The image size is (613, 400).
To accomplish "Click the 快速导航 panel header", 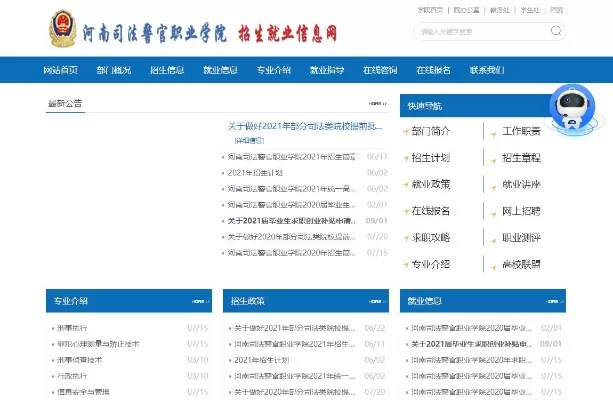I will point(425,106).
